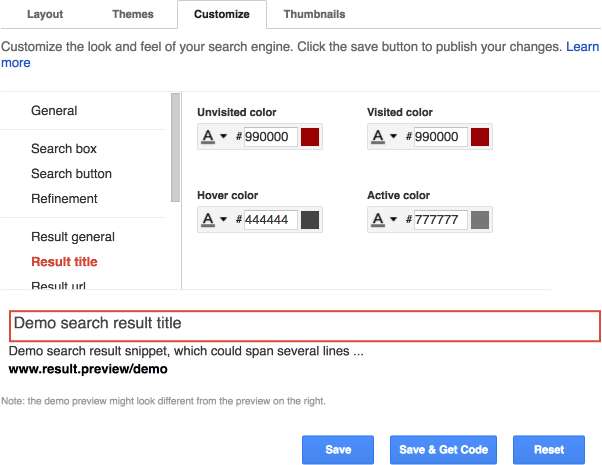Open the Themes tab
Screen dimensions: 602x465
132,15
